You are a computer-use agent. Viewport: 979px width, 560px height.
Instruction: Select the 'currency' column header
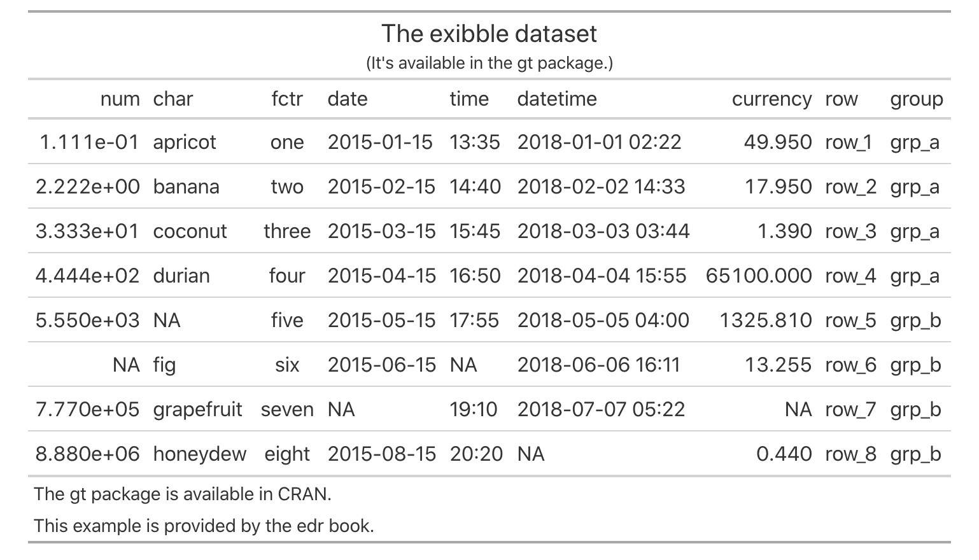click(771, 99)
